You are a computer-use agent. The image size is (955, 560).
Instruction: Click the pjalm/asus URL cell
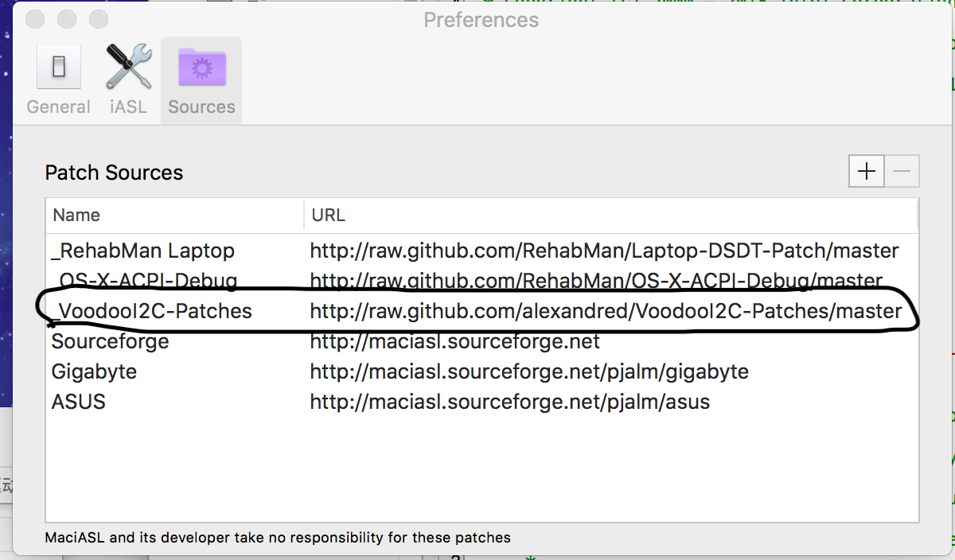coord(509,402)
